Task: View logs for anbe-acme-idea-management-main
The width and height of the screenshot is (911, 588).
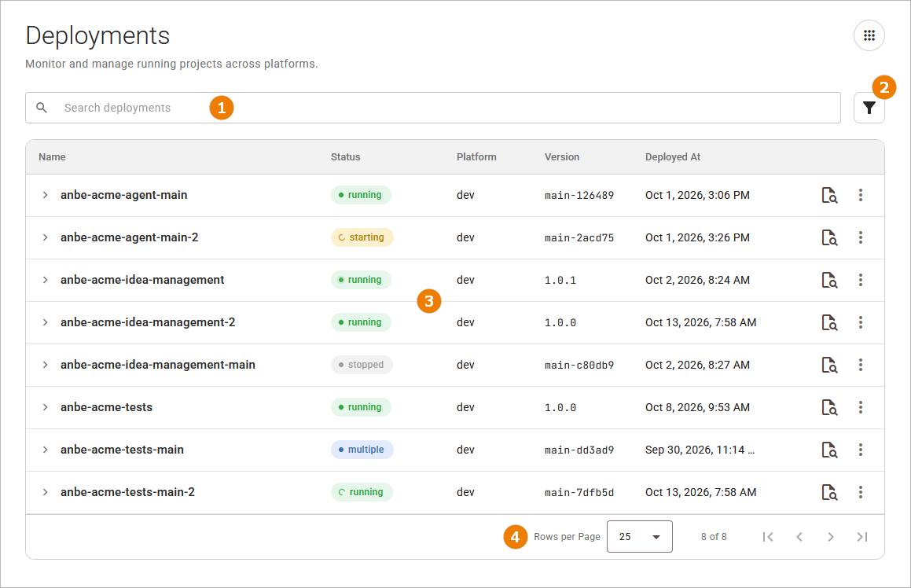Action: 829,365
